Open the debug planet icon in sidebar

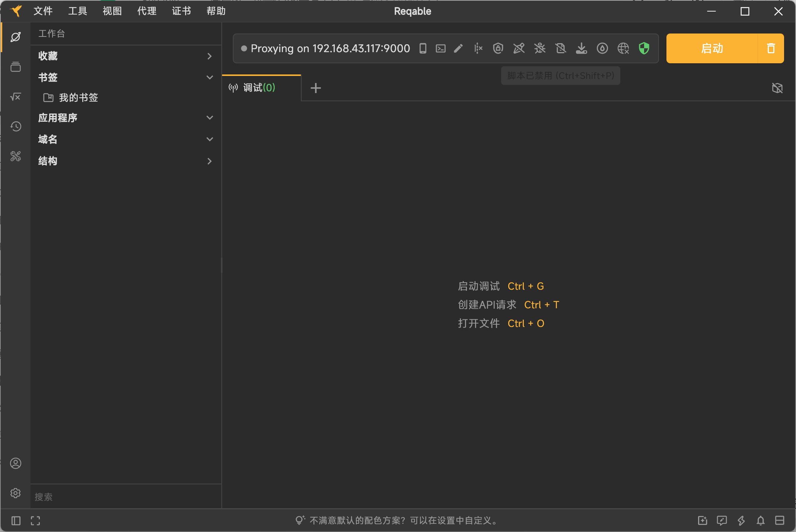click(16, 37)
